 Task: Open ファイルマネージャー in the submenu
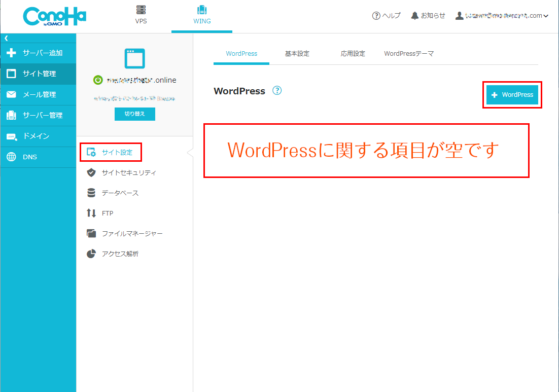132,234
